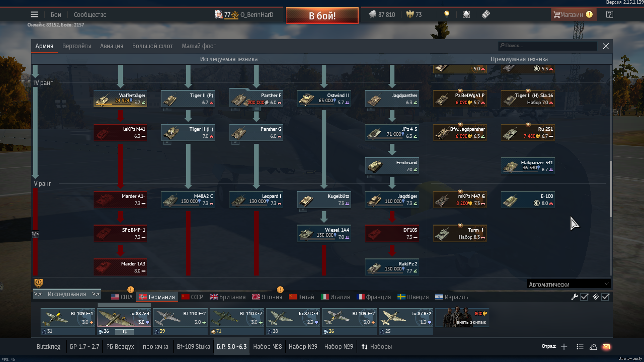Open the squad list icon
The height and width of the screenshot is (362, 644).
(x=580, y=347)
